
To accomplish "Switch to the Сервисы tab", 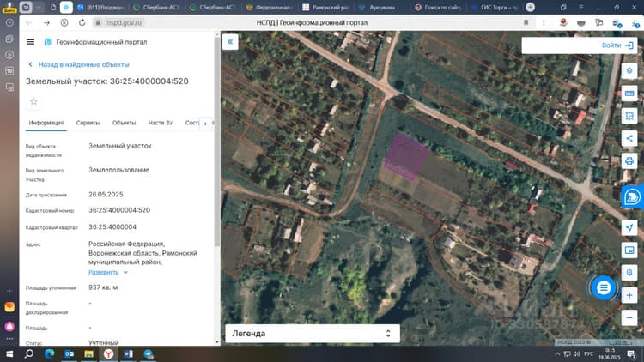I will pyautogui.click(x=88, y=123).
